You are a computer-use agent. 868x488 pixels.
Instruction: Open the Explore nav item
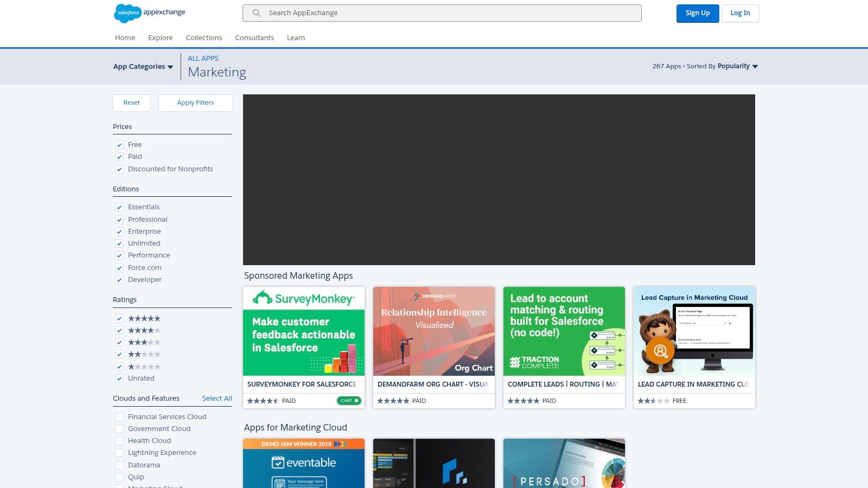coord(161,38)
